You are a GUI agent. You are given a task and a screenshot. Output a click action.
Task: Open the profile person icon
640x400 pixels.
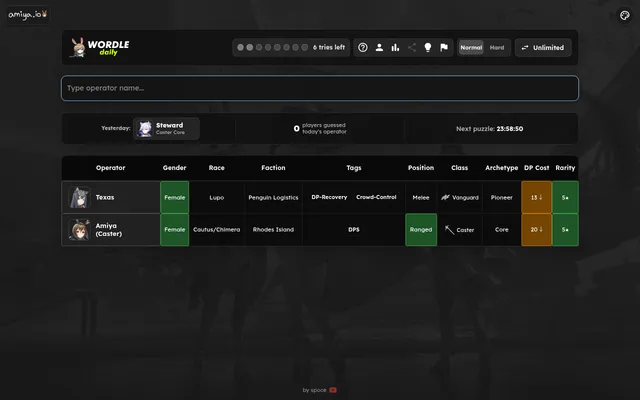point(379,47)
